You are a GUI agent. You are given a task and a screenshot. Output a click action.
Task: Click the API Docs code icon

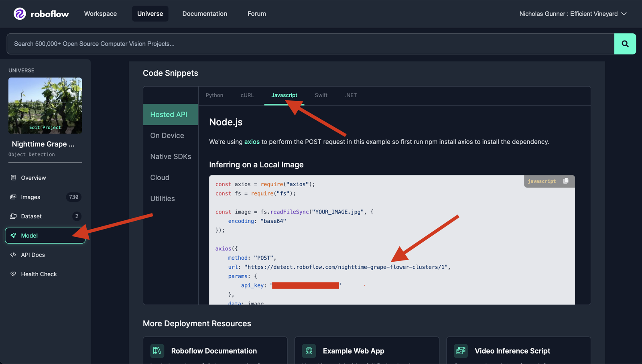13,254
